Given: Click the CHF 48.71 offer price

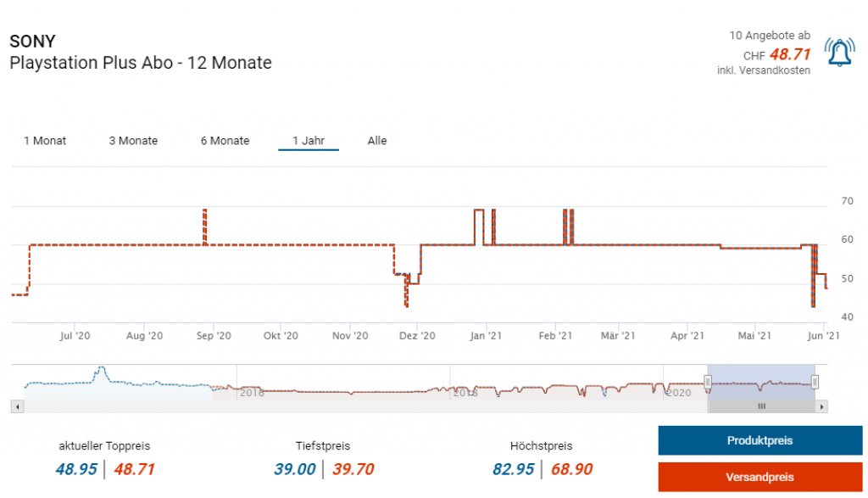Looking at the screenshot, I should (790, 55).
